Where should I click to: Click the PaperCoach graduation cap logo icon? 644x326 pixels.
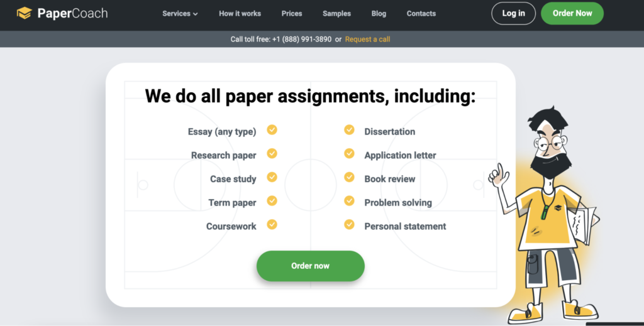coord(25,13)
